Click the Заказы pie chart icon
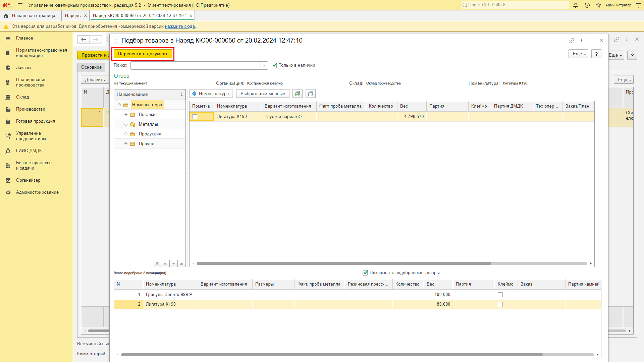The image size is (644, 362). [x=8, y=68]
